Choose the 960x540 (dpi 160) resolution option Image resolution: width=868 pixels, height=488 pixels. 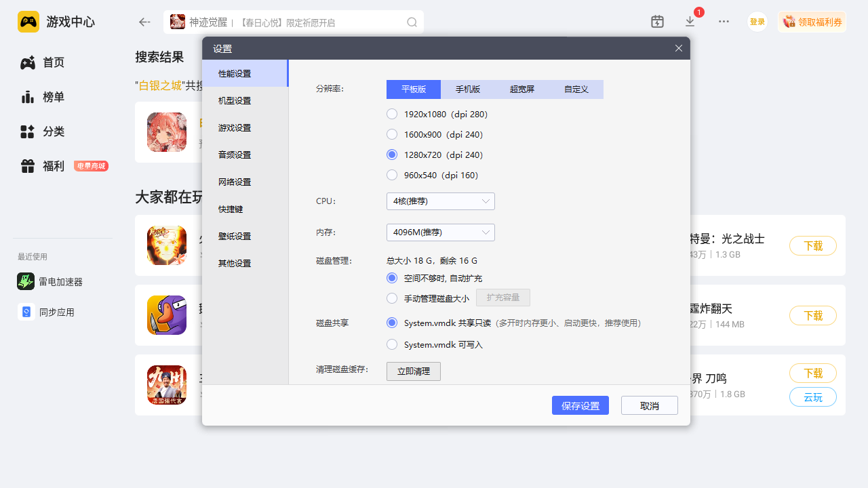pos(392,175)
